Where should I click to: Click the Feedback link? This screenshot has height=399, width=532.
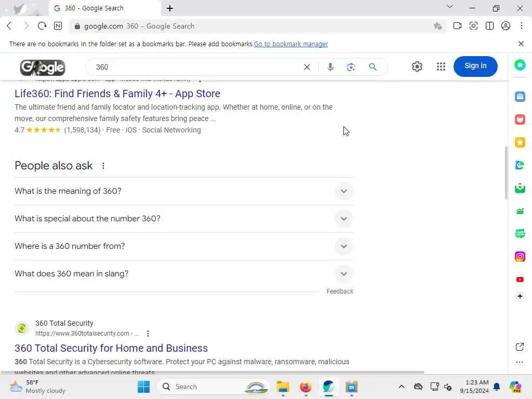point(340,291)
